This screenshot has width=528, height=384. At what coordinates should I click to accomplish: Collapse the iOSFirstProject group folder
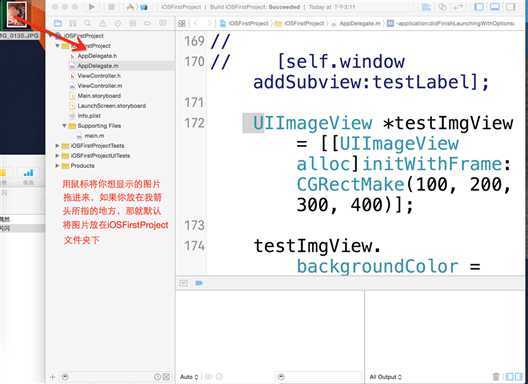(x=58, y=45)
